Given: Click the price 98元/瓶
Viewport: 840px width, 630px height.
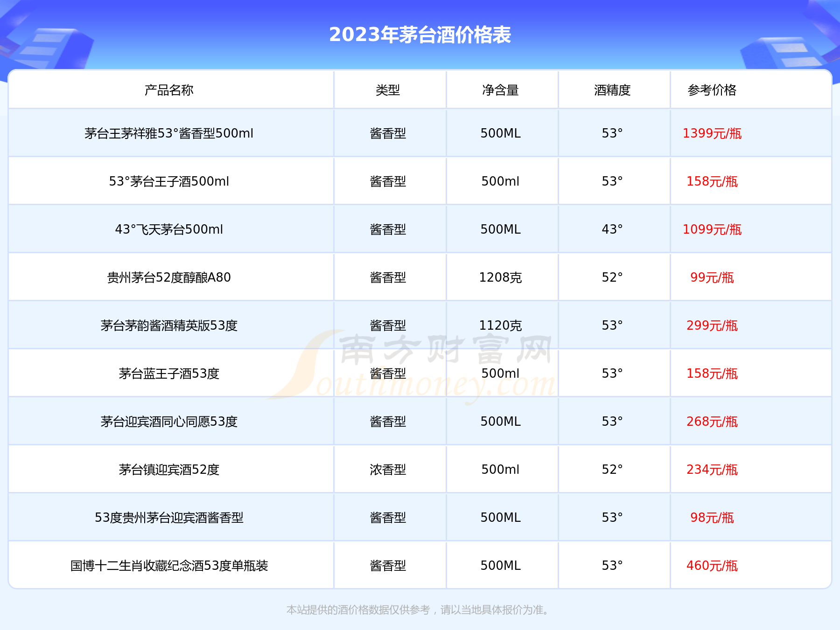Looking at the screenshot, I should (x=712, y=518).
